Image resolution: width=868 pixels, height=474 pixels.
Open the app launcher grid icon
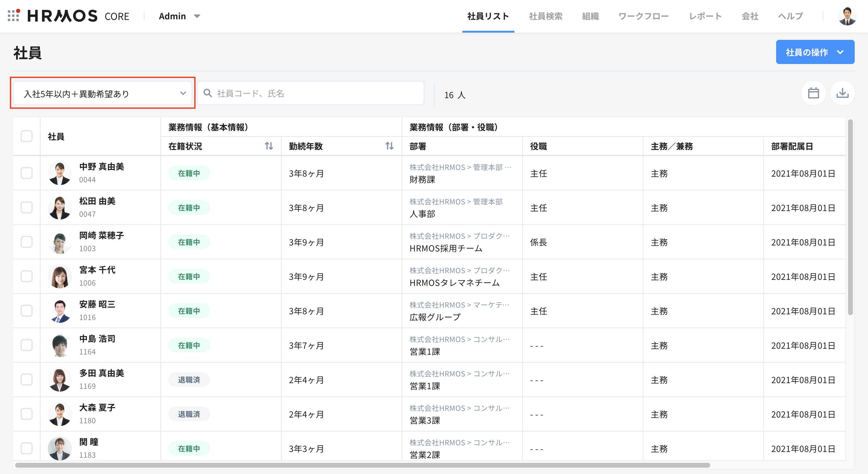coord(14,16)
